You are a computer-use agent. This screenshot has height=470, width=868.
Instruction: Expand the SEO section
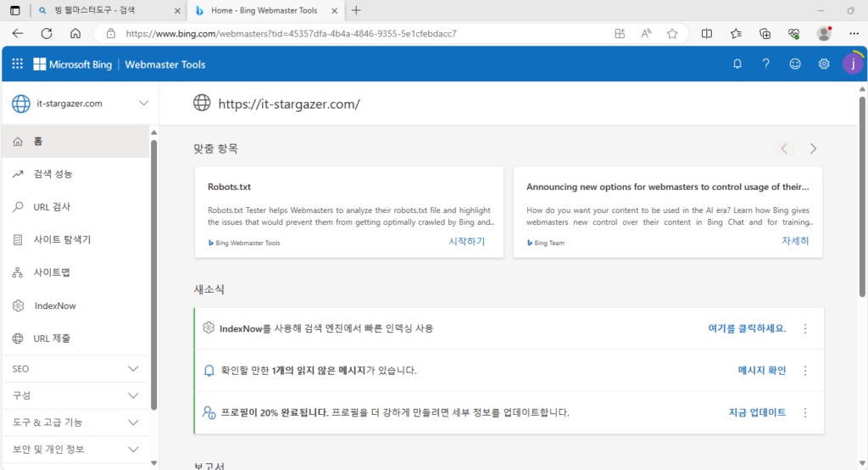click(x=75, y=368)
